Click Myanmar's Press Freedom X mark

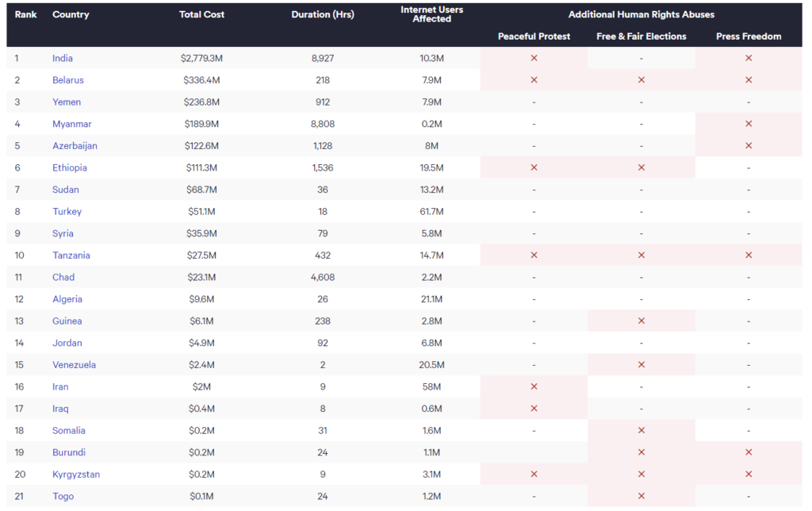point(749,124)
